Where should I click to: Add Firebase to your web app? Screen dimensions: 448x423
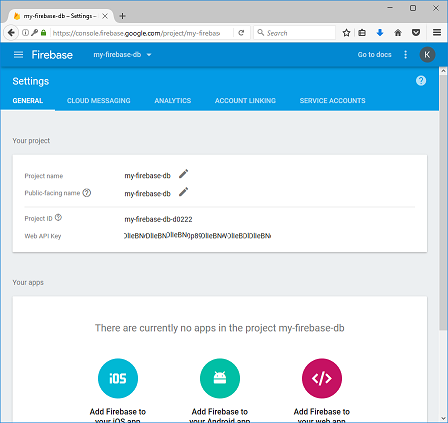coord(322,378)
